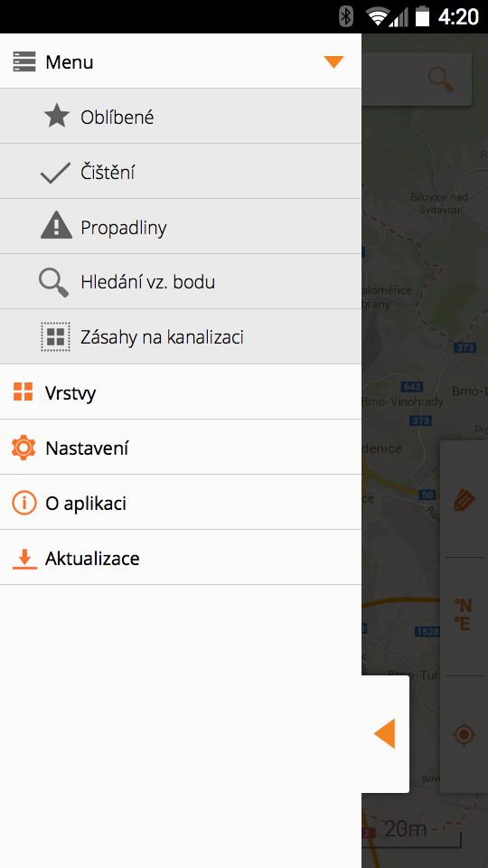The width and height of the screenshot is (488, 868).
Task: Click the Menu header list icon
Action: [x=24, y=61]
